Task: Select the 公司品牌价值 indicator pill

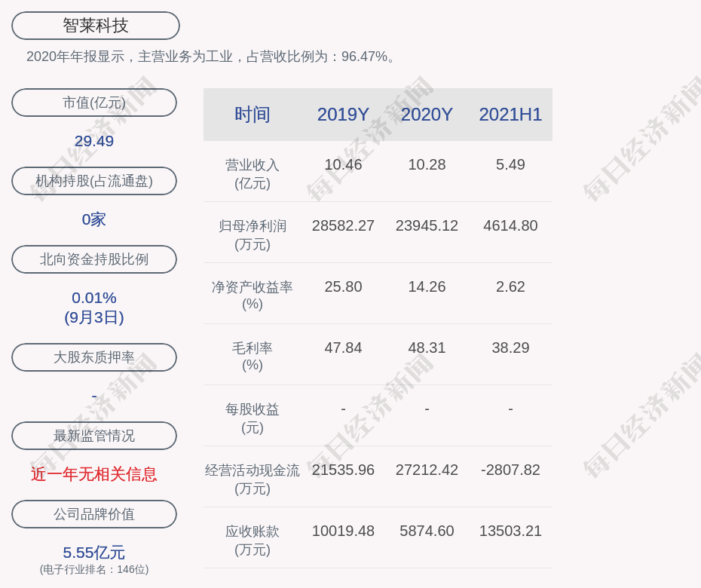Action: pyautogui.click(x=93, y=514)
